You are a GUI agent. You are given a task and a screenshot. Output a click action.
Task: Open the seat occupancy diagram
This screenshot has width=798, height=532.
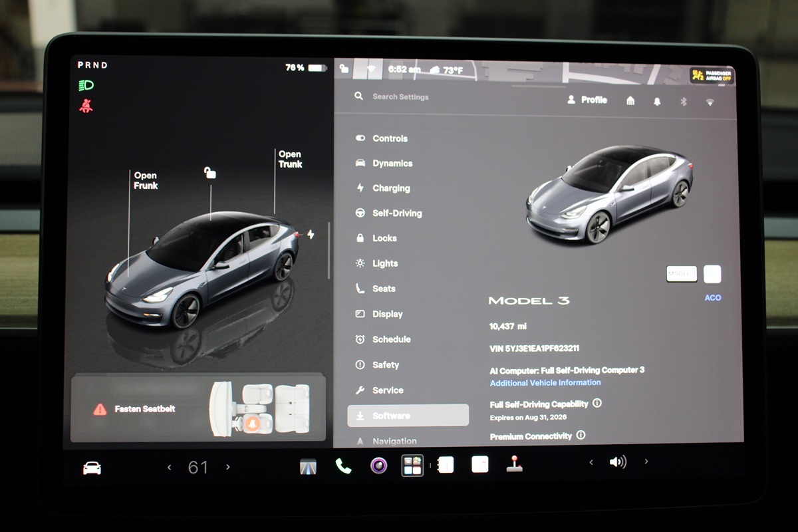tap(260, 408)
